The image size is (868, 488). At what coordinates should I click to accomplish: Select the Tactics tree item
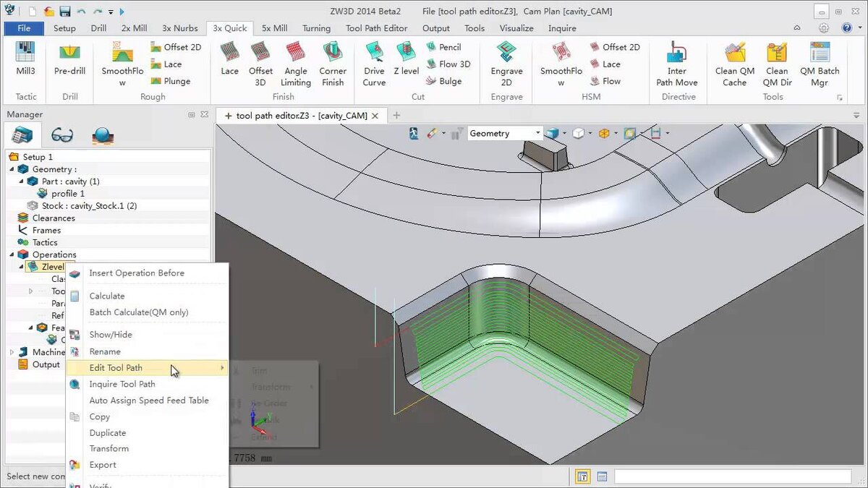[x=38, y=243]
